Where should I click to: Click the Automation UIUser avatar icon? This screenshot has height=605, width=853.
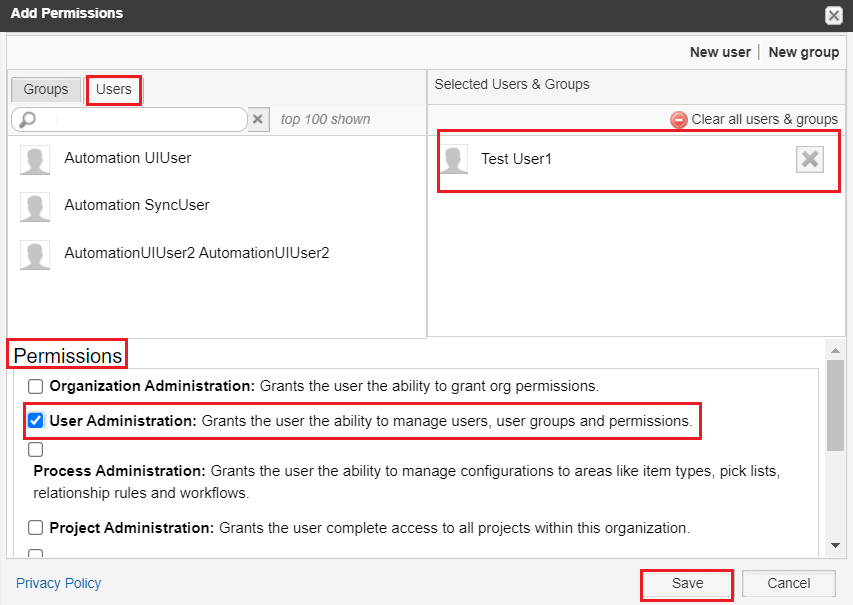tap(35, 160)
